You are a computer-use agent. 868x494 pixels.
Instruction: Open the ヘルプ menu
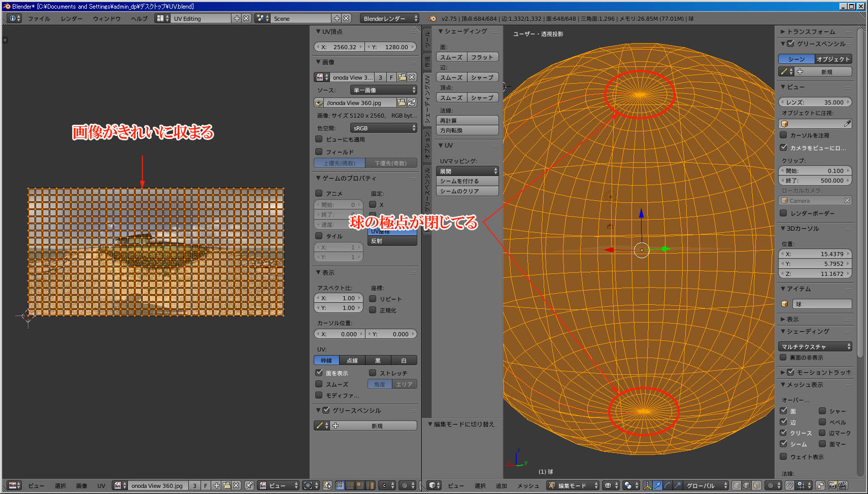click(x=139, y=18)
